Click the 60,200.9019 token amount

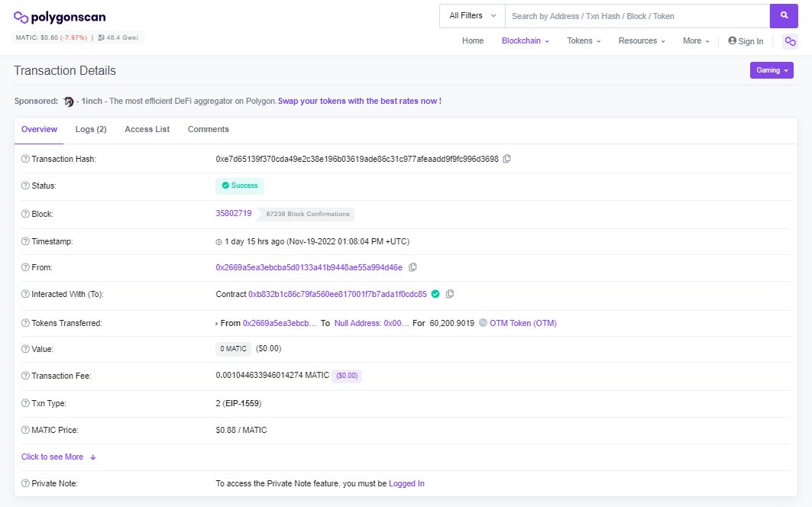[452, 323]
